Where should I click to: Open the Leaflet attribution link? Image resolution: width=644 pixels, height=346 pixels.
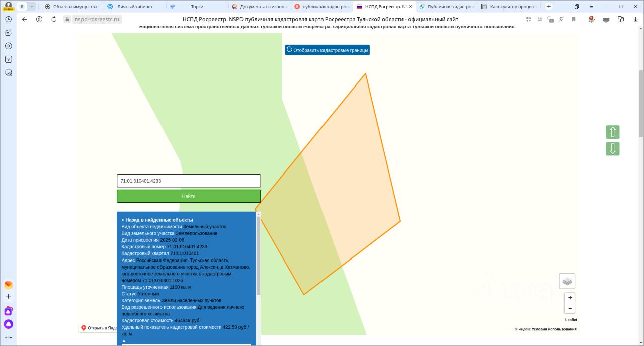pyautogui.click(x=571, y=320)
